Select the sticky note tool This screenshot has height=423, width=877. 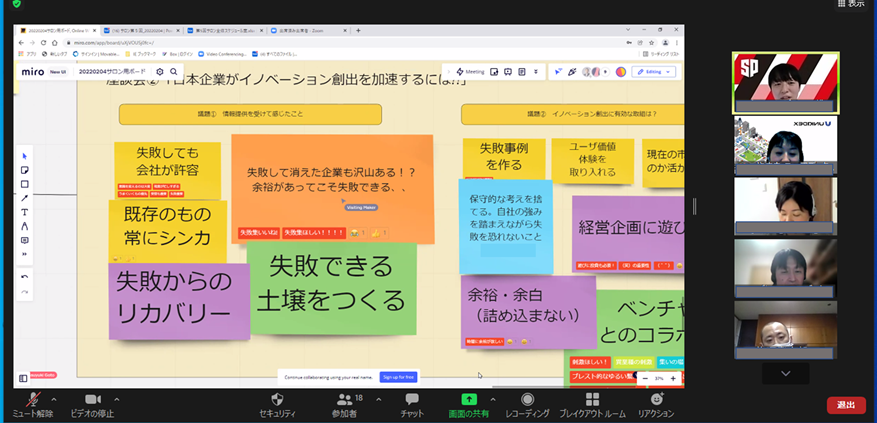coord(25,170)
